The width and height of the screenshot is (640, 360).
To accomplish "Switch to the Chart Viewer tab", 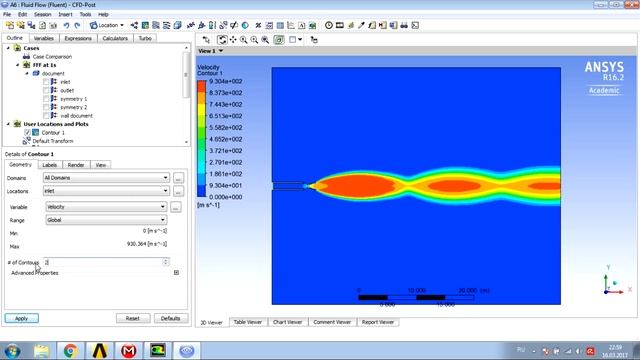I will point(288,322).
